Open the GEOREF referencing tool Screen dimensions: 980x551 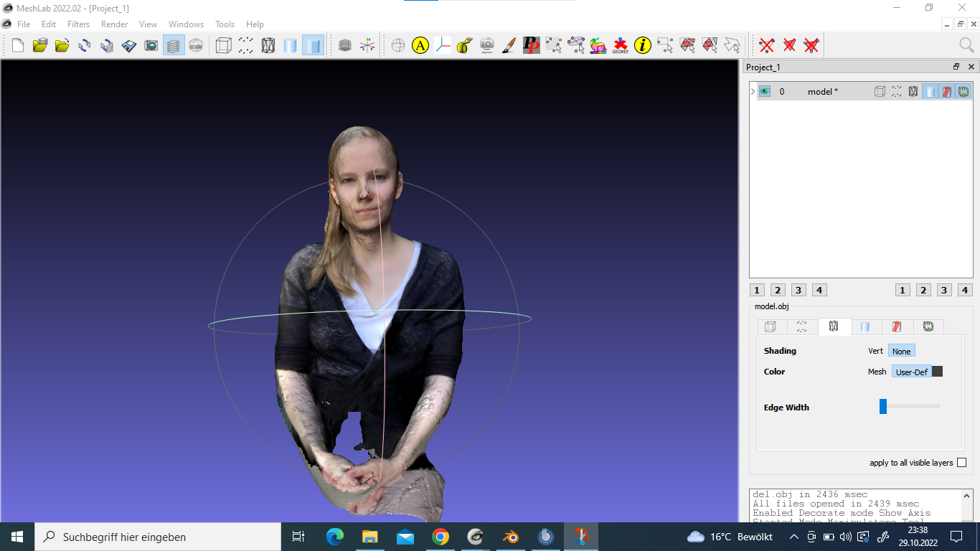(621, 46)
